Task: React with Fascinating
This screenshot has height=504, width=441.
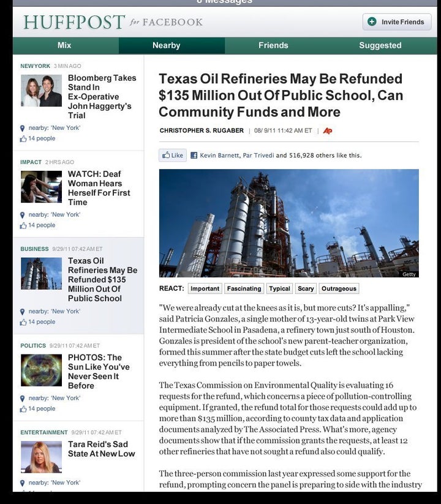Action: 244,288
